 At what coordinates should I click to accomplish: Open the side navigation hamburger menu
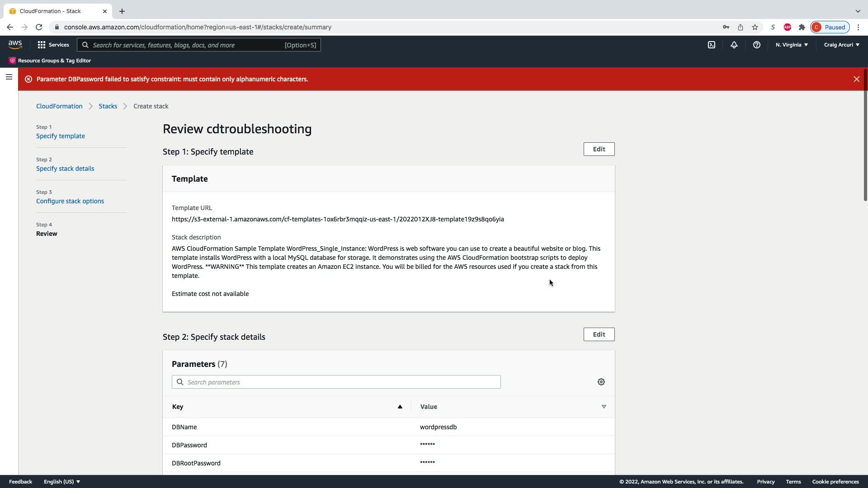[9, 77]
